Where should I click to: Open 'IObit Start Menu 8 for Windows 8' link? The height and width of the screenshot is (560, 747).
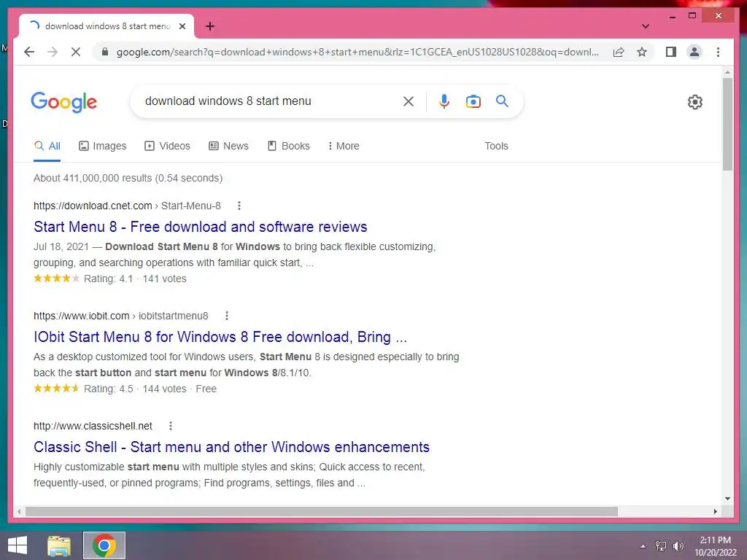(x=220, y=337)
